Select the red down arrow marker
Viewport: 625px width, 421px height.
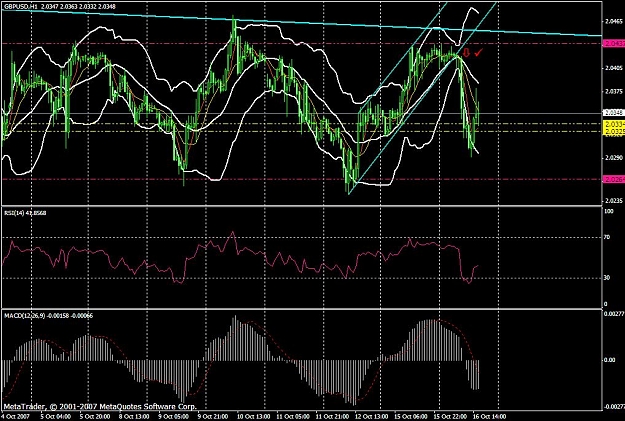click(x=466, y=52)
